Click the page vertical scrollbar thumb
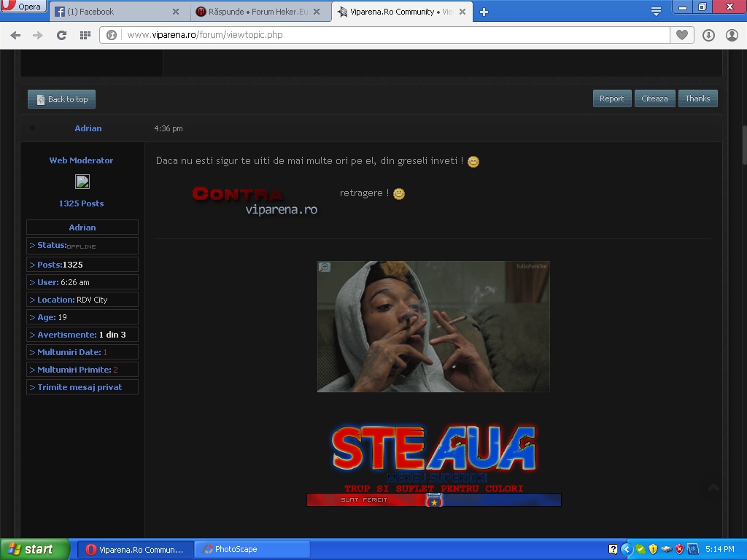Screen dimensions: 747x560 tap(743, 145)
